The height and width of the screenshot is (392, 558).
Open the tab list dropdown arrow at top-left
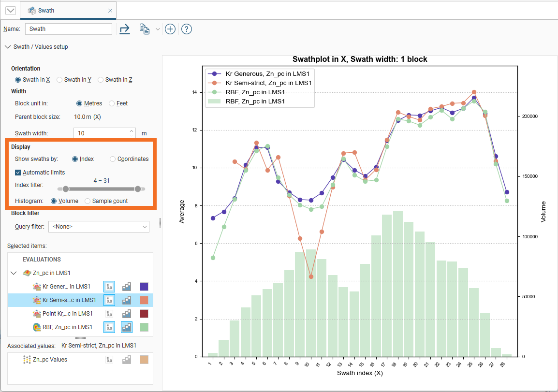[10, 10]
